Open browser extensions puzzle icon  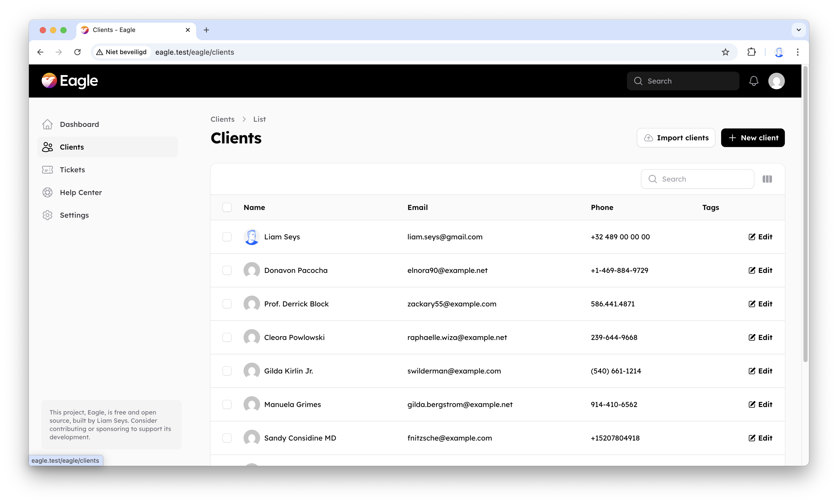(x=751, y=52)
